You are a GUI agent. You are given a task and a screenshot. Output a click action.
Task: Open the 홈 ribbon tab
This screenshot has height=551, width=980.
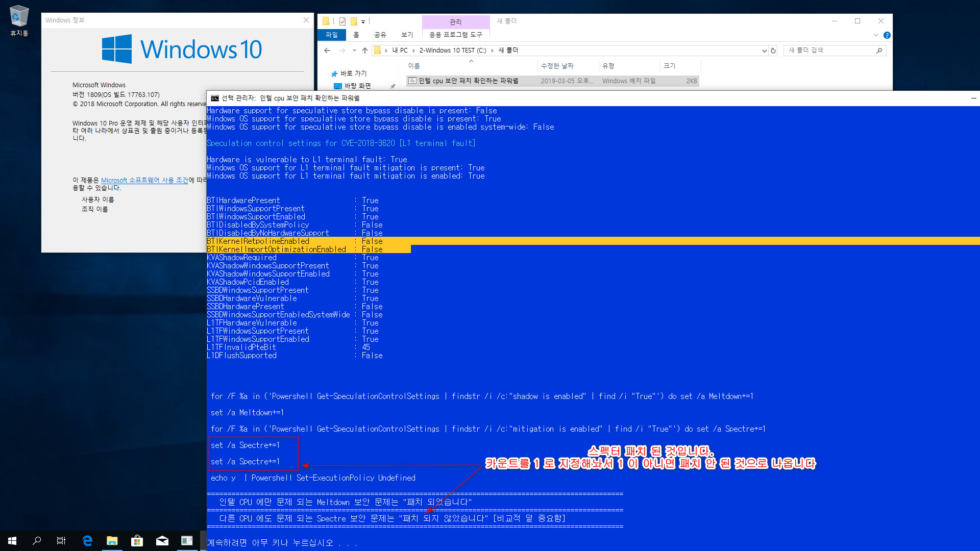(356, 35)
